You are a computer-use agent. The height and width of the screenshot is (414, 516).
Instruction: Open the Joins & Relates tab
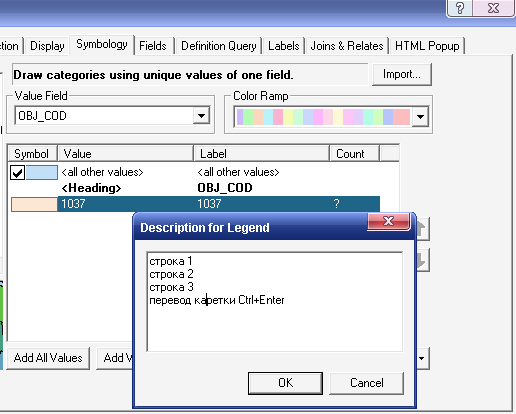tap(347, 46)
